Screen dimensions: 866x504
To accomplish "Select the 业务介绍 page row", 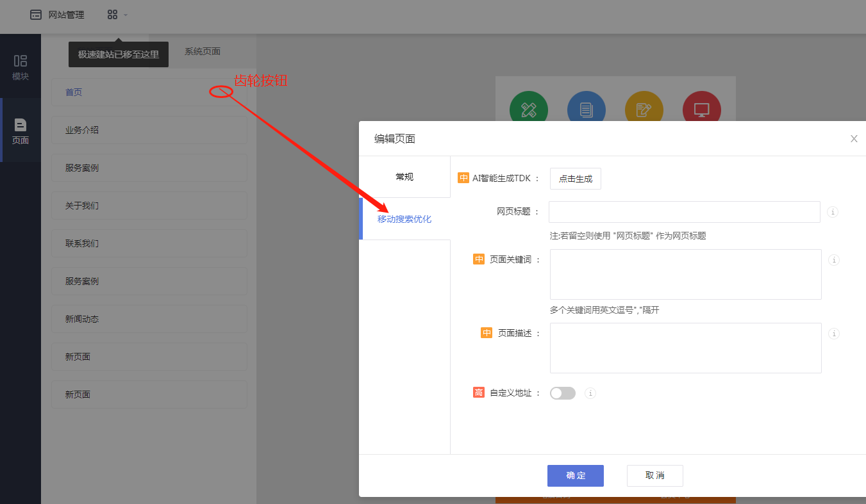I will click(x=149, y=130).
